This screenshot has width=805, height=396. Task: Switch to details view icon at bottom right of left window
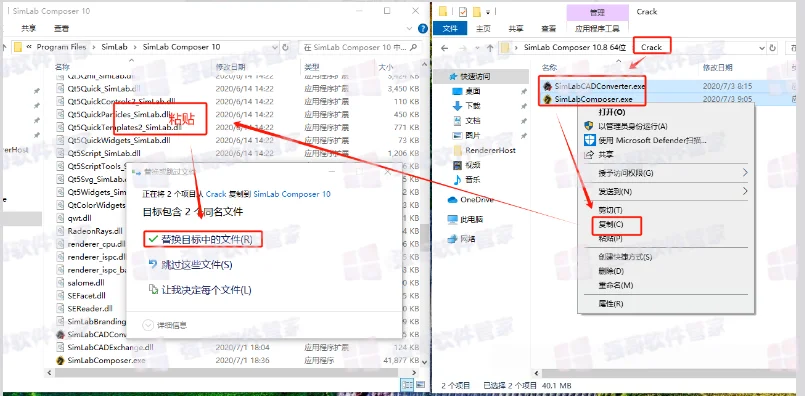(407, 384)
